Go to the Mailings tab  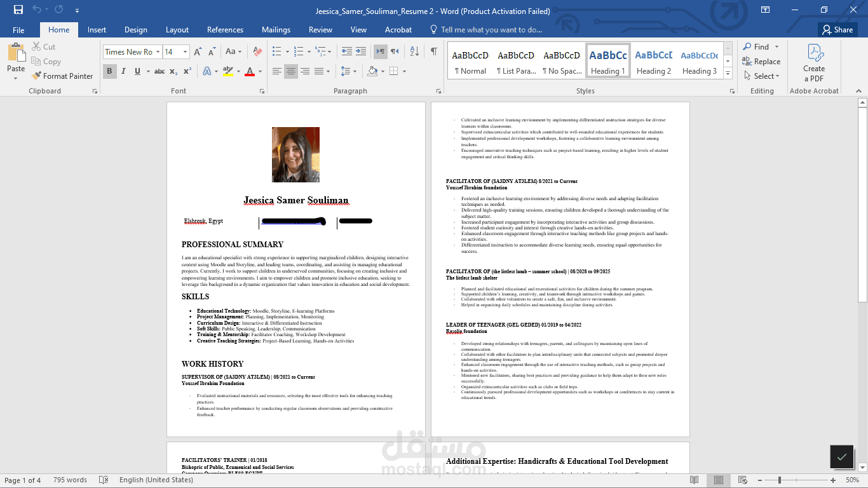point(276,30)
